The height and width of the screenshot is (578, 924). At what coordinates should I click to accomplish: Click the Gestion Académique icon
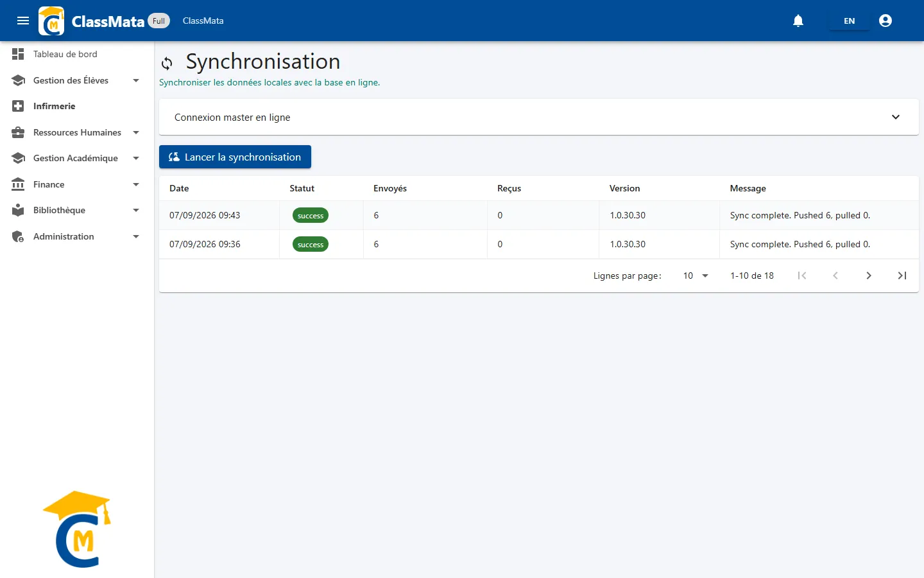click(x=18, y=158)
